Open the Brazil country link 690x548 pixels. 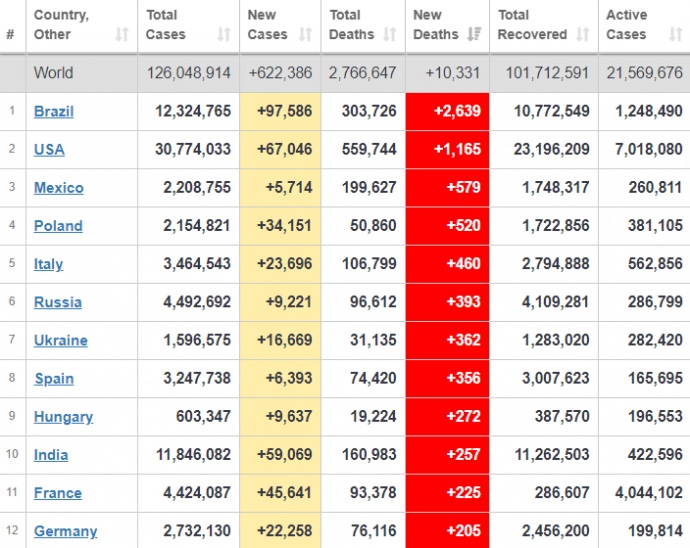click(54, 111)
